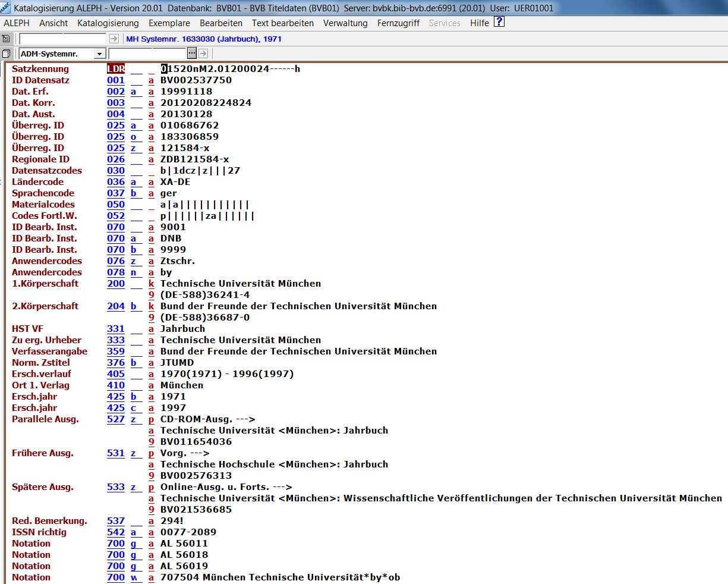Click the help question mark icon
Image resolution: width=728 pixels, height=584 pixels.
coord(499,23)
